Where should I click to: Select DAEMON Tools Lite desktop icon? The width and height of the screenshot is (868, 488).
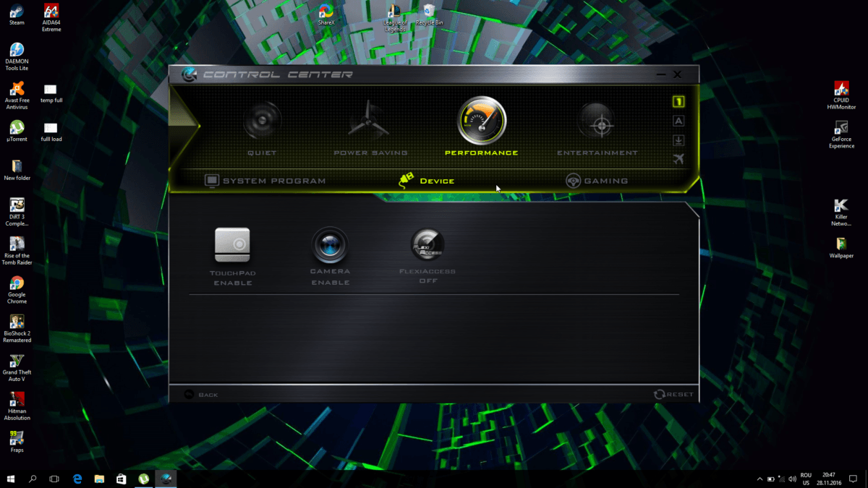pos(17,56)
